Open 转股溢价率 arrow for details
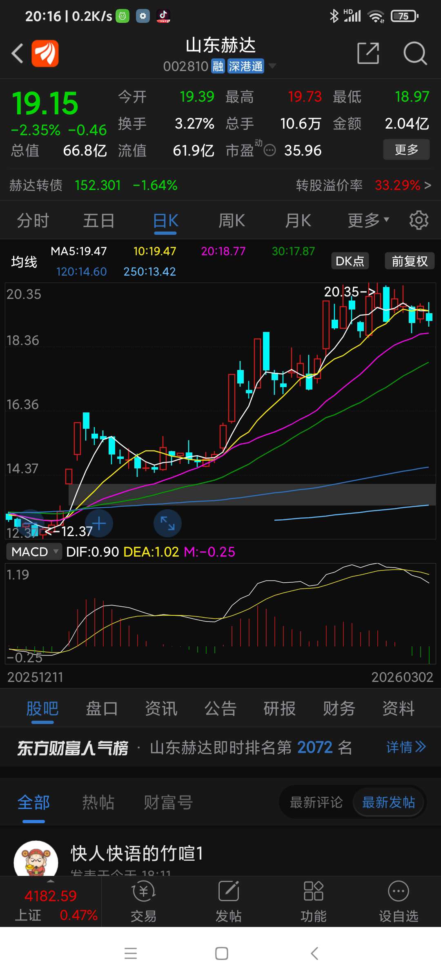 pos(428,185)
